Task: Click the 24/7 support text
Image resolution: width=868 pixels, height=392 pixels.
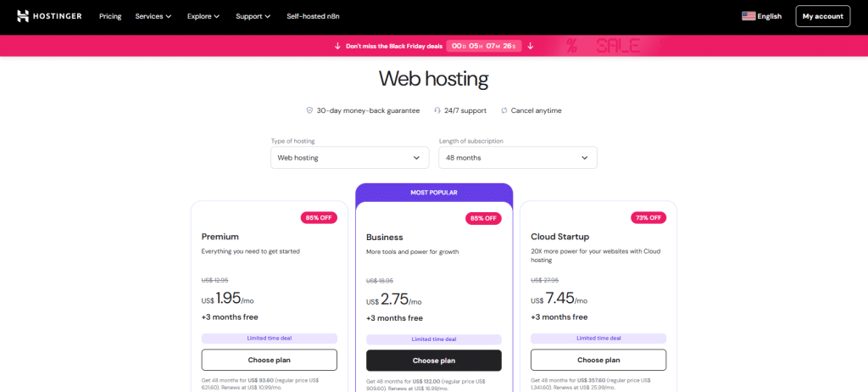Action: (465, 110)
